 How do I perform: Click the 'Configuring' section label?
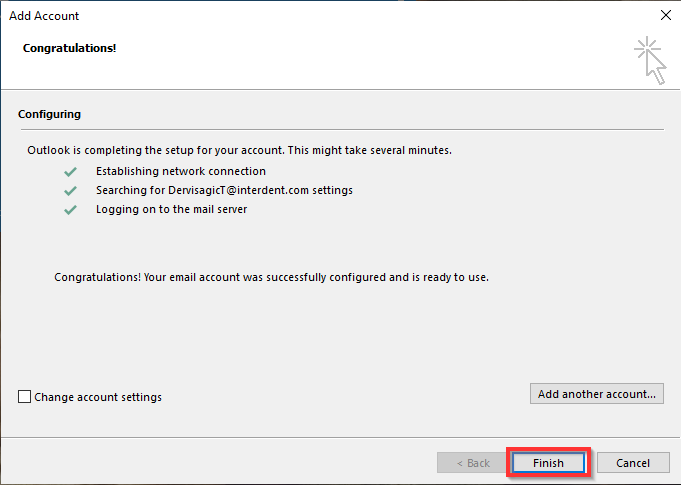[50, 114]
